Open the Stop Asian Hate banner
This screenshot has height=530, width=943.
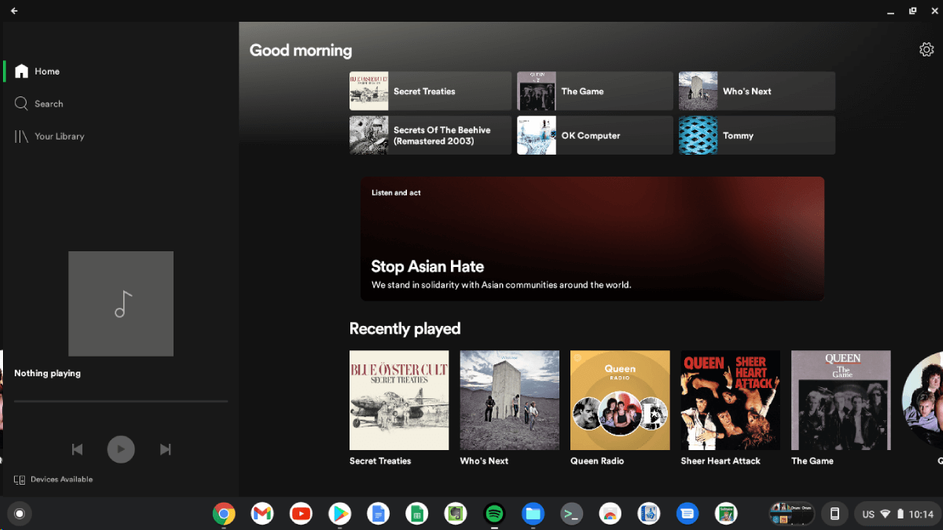tap(592, 239)
